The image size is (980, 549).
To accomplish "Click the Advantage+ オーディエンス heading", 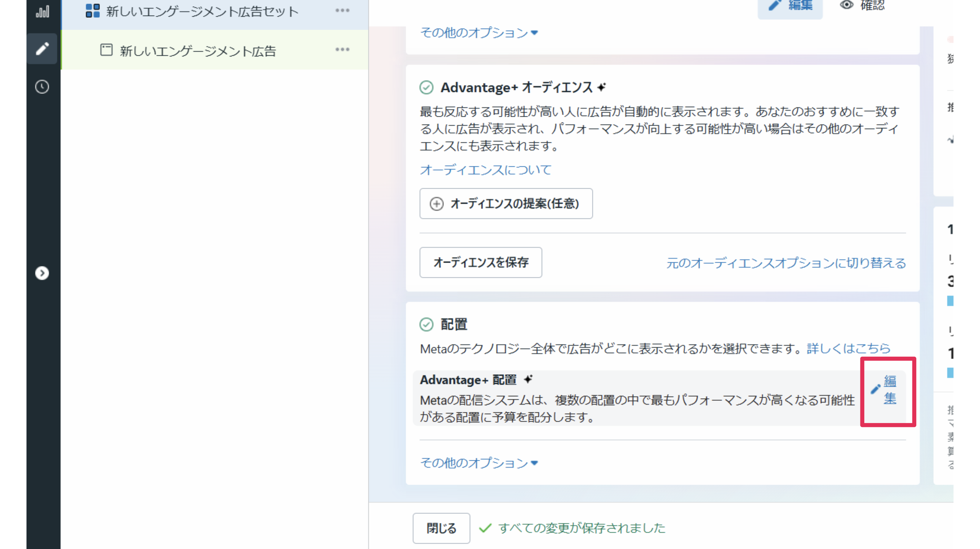I will tap(516, 88).
